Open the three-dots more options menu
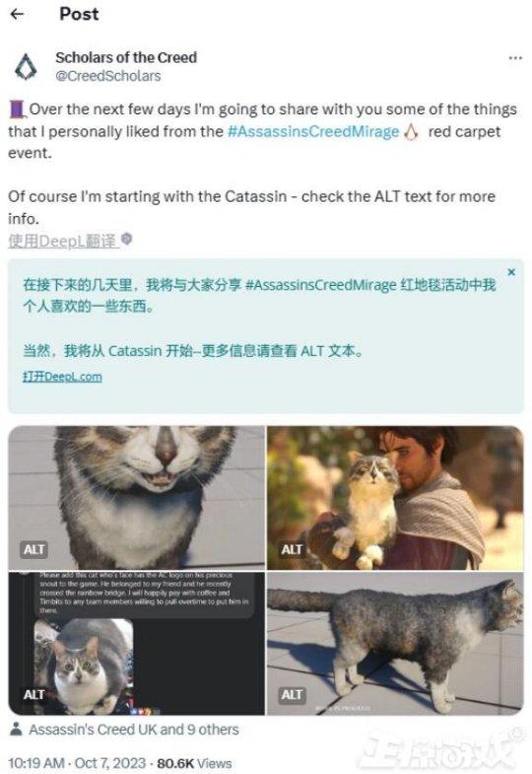Screen dimensions: 532x774 point(515,58)
